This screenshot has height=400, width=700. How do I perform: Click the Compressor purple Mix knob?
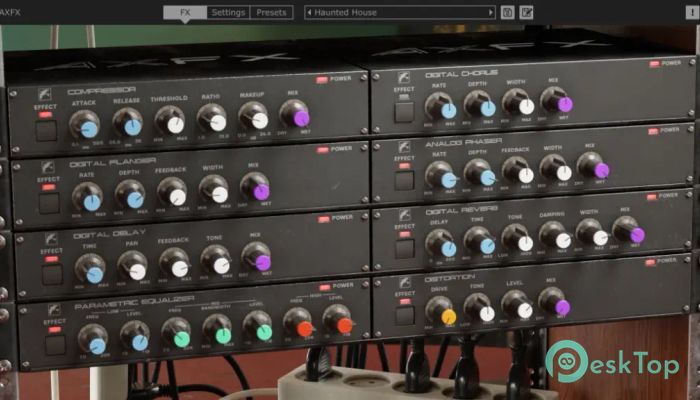(297, 116)
